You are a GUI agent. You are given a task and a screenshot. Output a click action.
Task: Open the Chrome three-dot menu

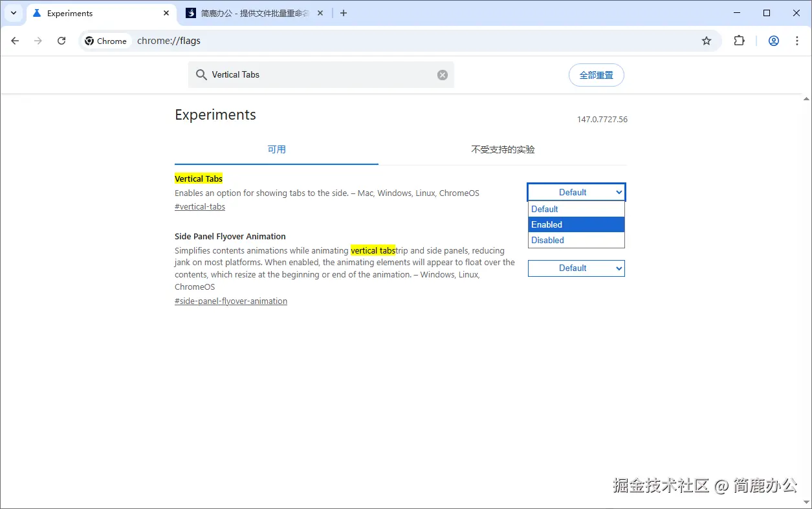point(797,41)
